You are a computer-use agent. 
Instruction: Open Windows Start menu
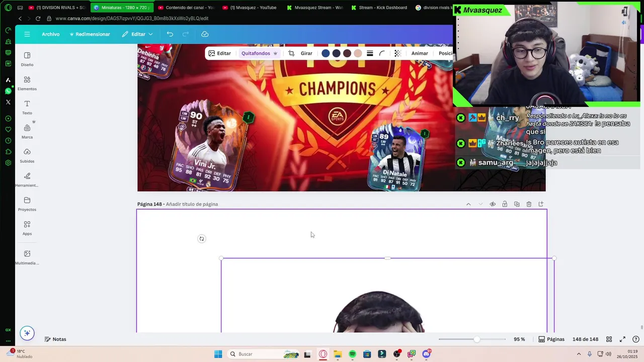coord(218,354)
